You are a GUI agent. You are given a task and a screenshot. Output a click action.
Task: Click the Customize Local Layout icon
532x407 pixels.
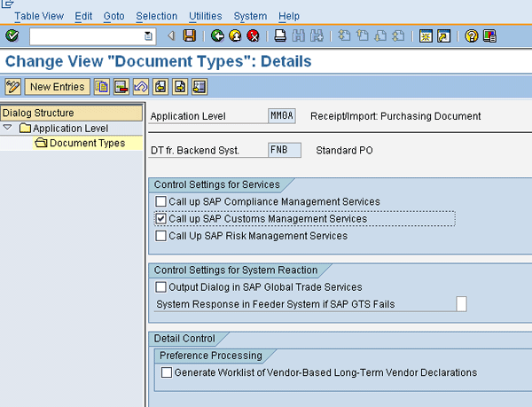click(x=489, y=35)
